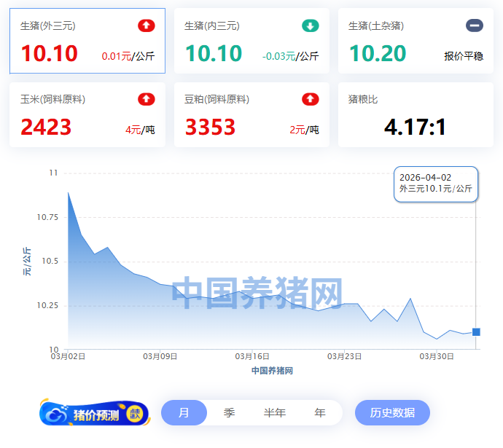This screenshot has height=448, width=503.
Task: Select the 豆粕(饲料原料) price card
Action: [x=251, y=115]
